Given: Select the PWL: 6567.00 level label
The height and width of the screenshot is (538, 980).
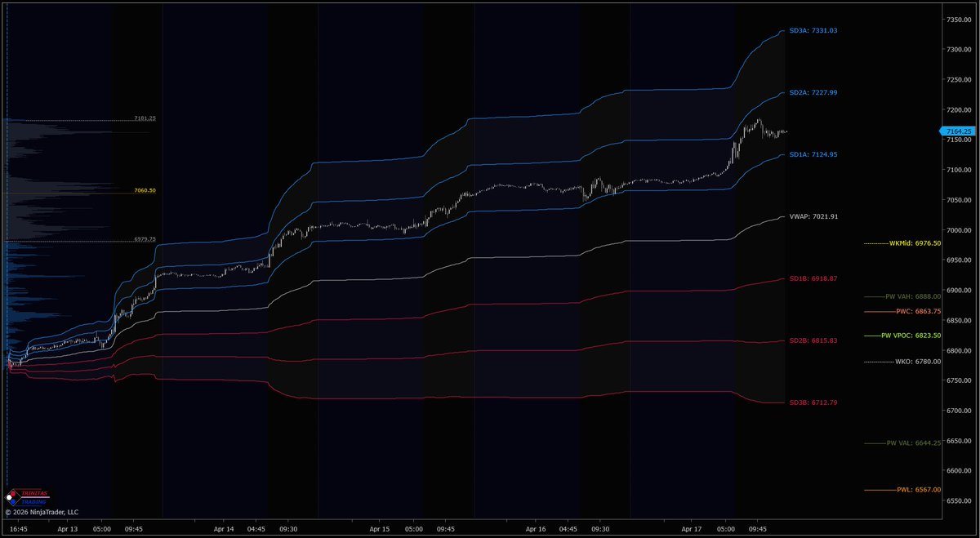Looking at the screenshot, I should (919, 490).
